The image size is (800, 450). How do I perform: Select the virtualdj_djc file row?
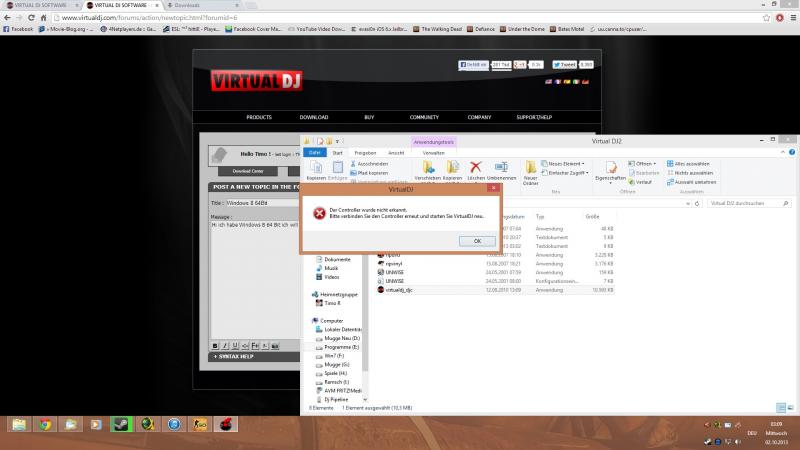495,290
